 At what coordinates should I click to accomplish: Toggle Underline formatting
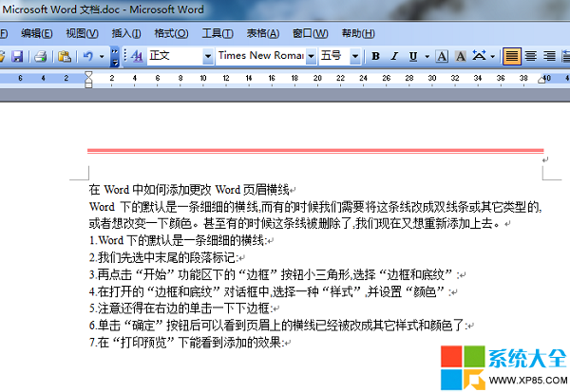click(x=413, y=56)
